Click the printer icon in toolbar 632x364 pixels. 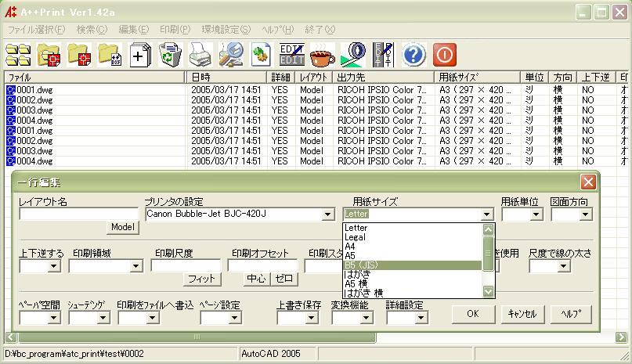(x=200, y=55)
